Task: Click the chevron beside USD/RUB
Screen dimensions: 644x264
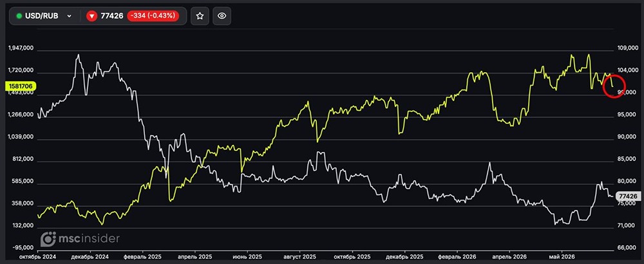Action: pos(69,16)
